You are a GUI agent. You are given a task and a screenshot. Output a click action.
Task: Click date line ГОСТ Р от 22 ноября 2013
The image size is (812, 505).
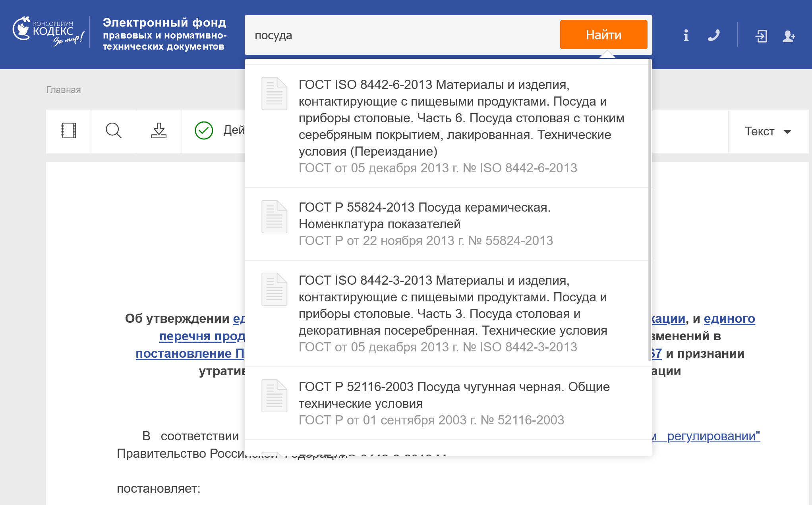click(425, 241)
